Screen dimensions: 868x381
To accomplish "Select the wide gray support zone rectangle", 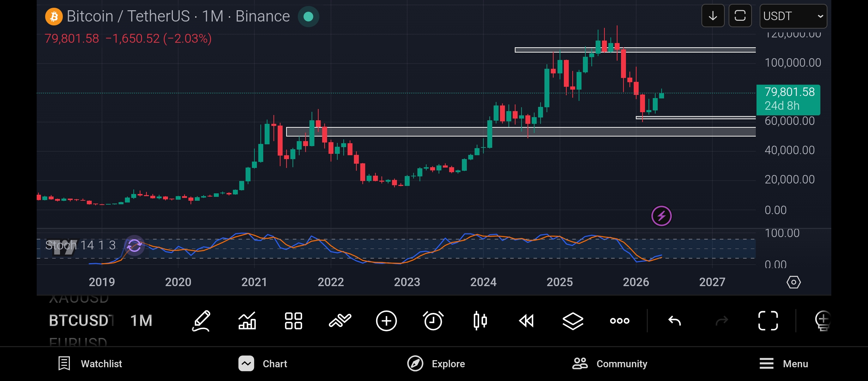I will [x=521, y=132].
